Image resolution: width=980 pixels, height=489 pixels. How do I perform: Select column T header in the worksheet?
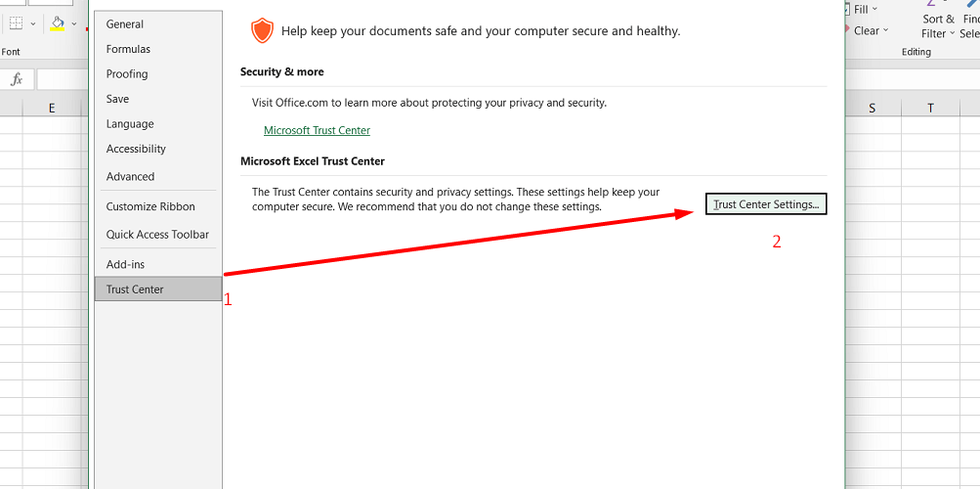[x=930, y=109]
